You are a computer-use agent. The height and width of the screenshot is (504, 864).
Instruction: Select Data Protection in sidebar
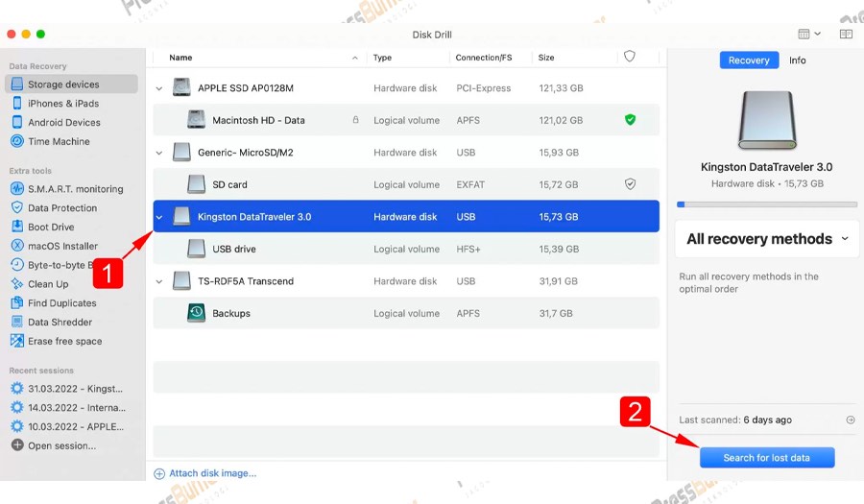pyautogui.click(x=62, y=208)
